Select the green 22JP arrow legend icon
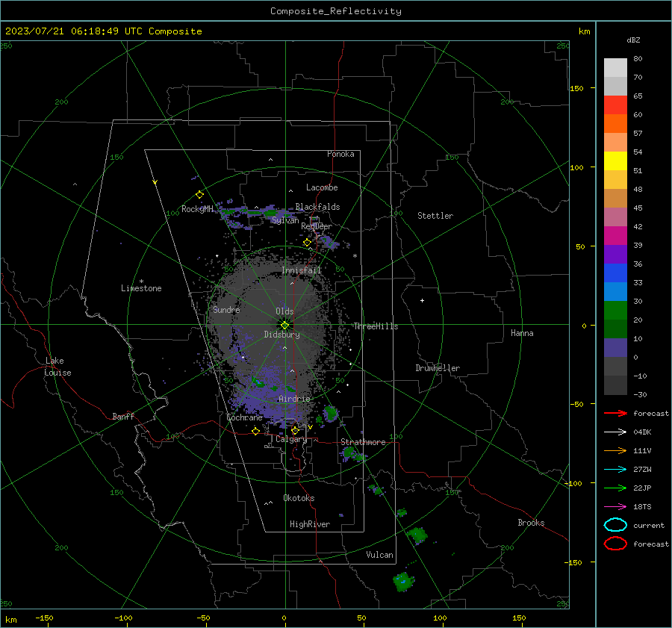The width and height of the screenshot is (672, 628). coord(615,488)
